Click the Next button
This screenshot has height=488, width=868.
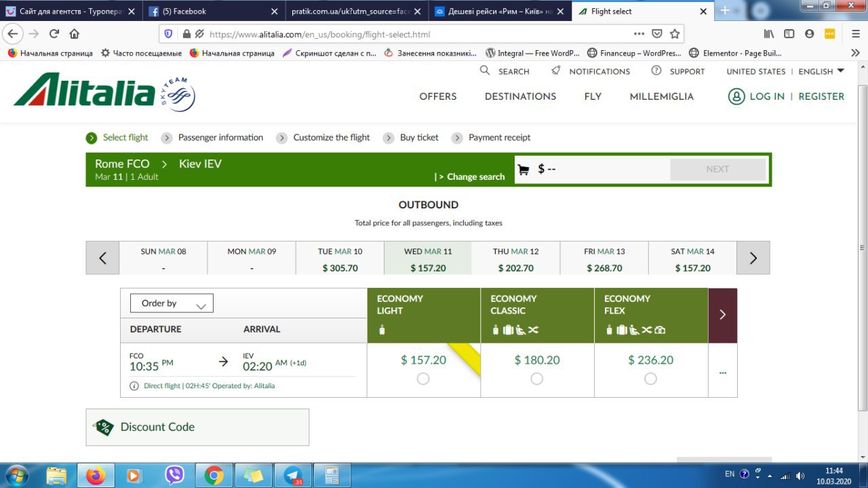coord(717,170)
